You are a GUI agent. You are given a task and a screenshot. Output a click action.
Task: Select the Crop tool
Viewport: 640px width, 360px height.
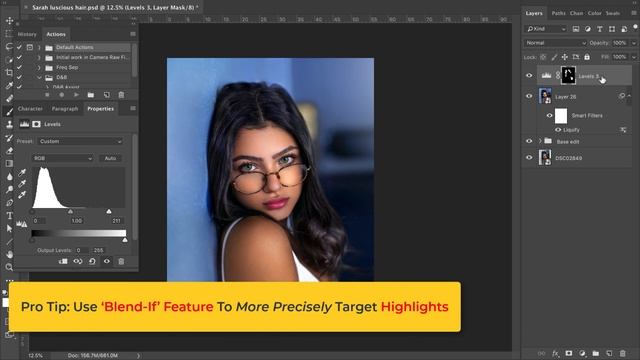tap(9, 73)
